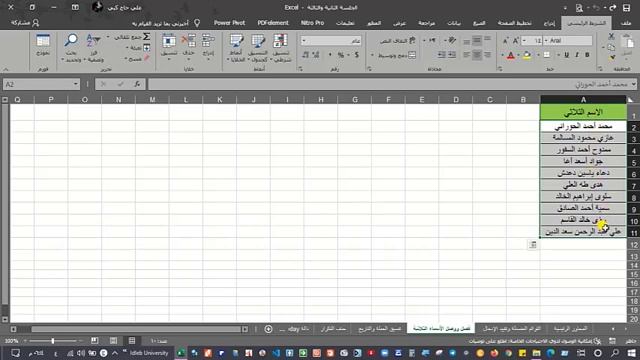Open the Clear eraser dropdown
The height and width of the screenshot is (360, 640).
[136, 59]
